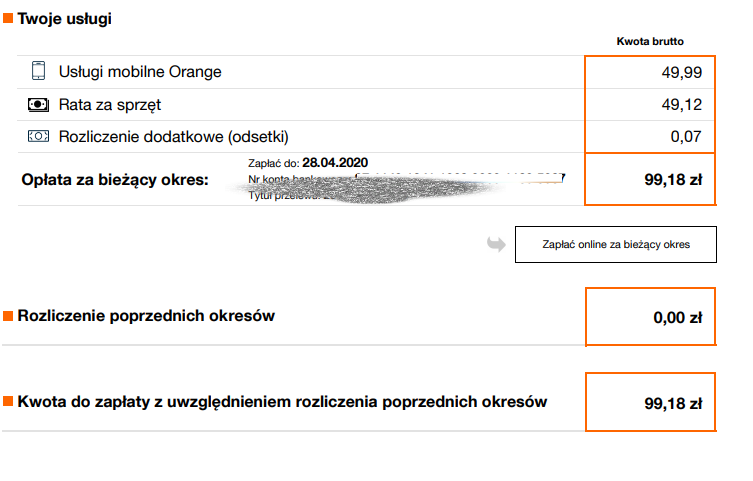Click the 0,07 interest amount
This screenshot has width=753, height=481.
click(686, 137)
